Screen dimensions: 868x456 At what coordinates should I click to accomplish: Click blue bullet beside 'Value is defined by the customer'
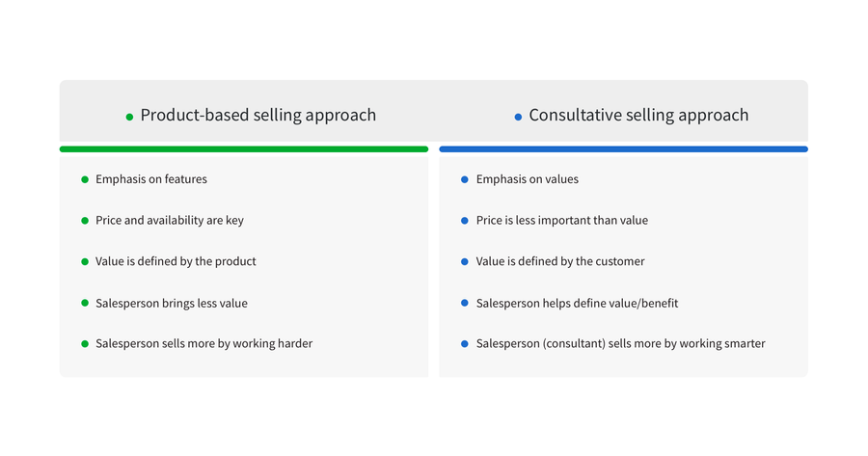(x=465, y=261)
